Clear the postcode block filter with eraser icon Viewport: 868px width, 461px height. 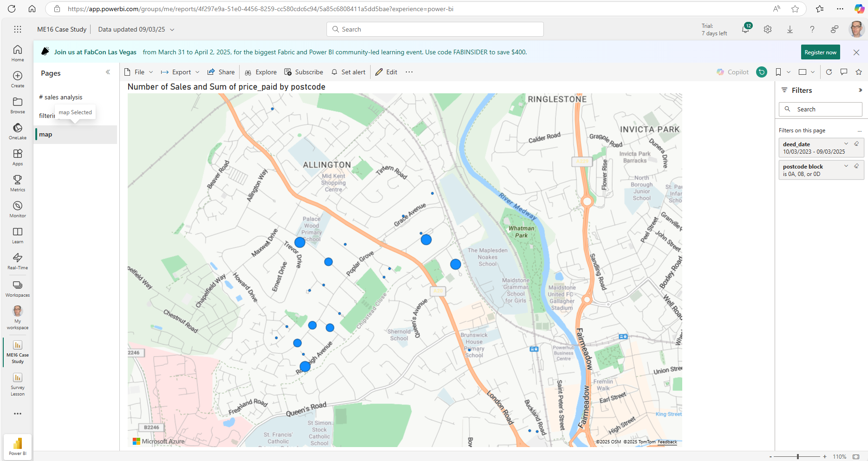point(856,166)
